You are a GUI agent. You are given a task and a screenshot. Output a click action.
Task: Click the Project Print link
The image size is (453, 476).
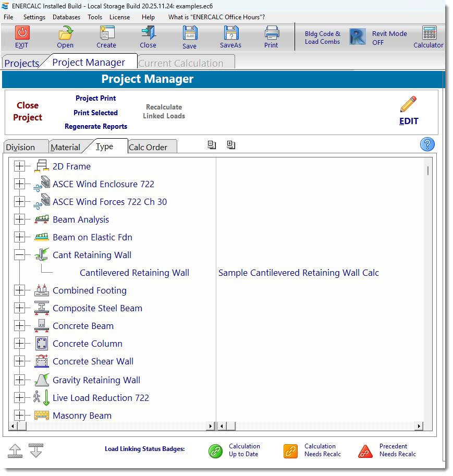click(x=95, y=98)
